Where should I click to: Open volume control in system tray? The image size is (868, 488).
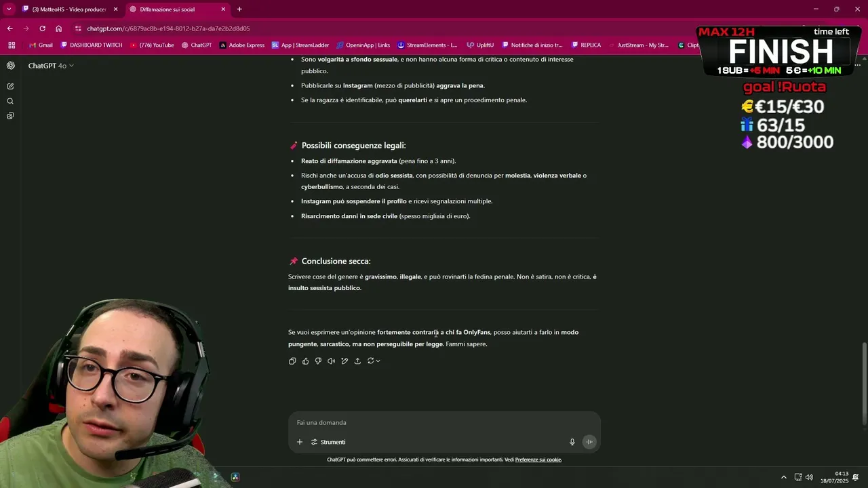tap(809, 477)
